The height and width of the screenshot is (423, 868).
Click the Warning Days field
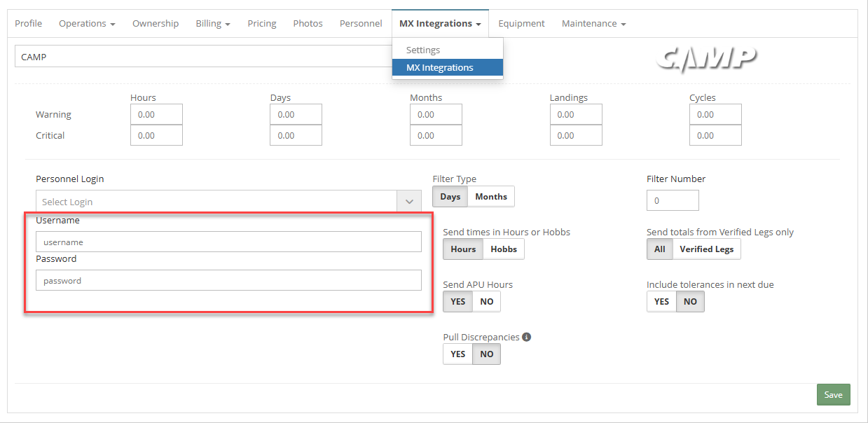pyautogui.click(x=296, y=114)
